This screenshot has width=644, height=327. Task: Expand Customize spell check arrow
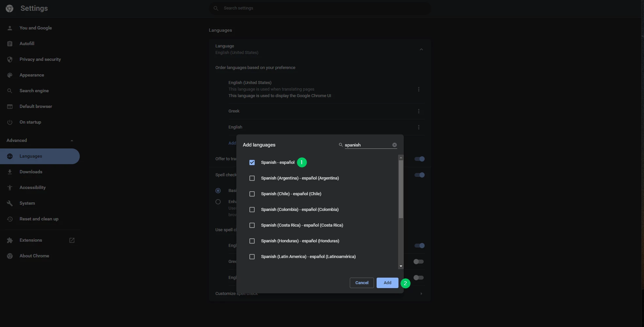421,294
